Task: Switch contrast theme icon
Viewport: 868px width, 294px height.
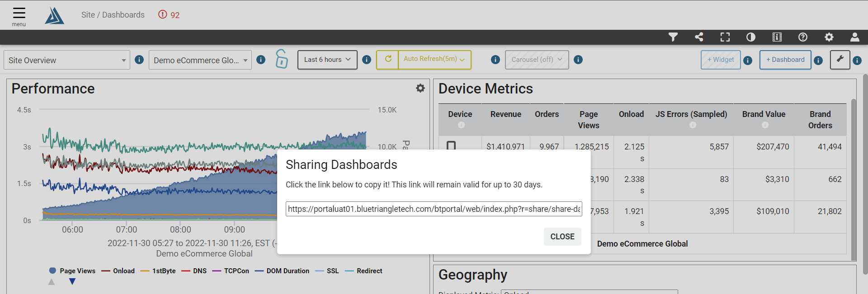Action: 751,37
